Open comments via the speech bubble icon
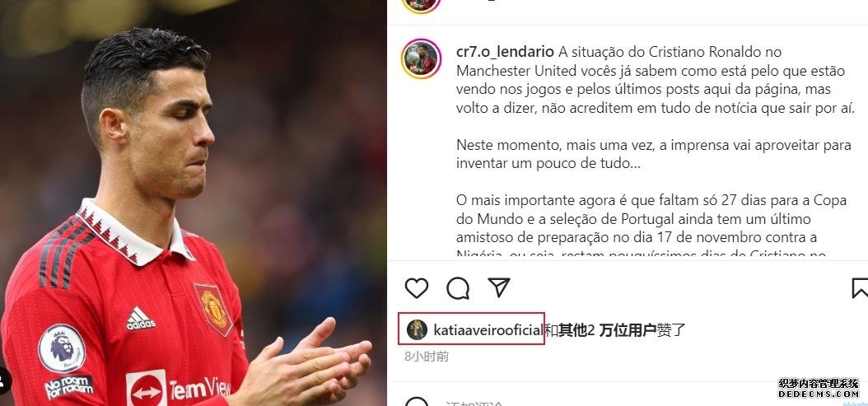This screenshot has height=406, width=868. point(458,288)
